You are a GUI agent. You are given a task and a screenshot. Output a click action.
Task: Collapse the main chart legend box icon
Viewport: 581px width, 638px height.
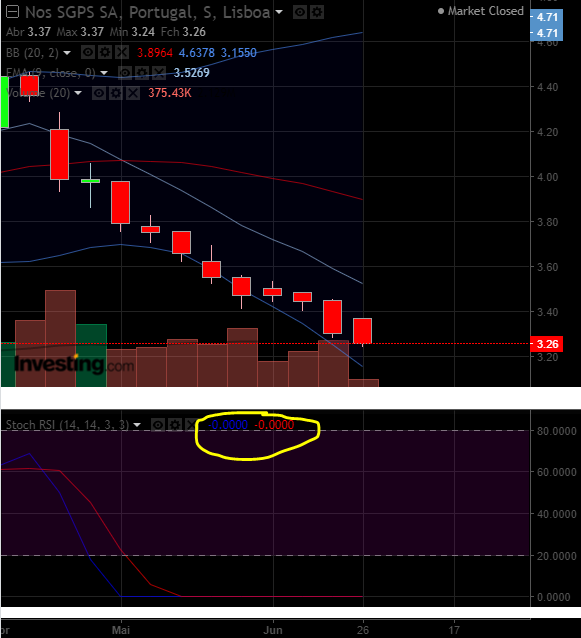(12, 12)
